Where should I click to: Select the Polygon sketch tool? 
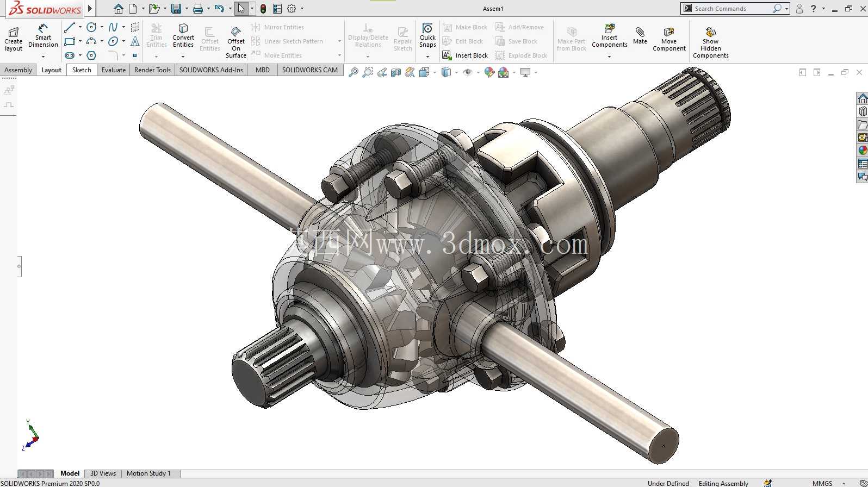tap(91, 55)
